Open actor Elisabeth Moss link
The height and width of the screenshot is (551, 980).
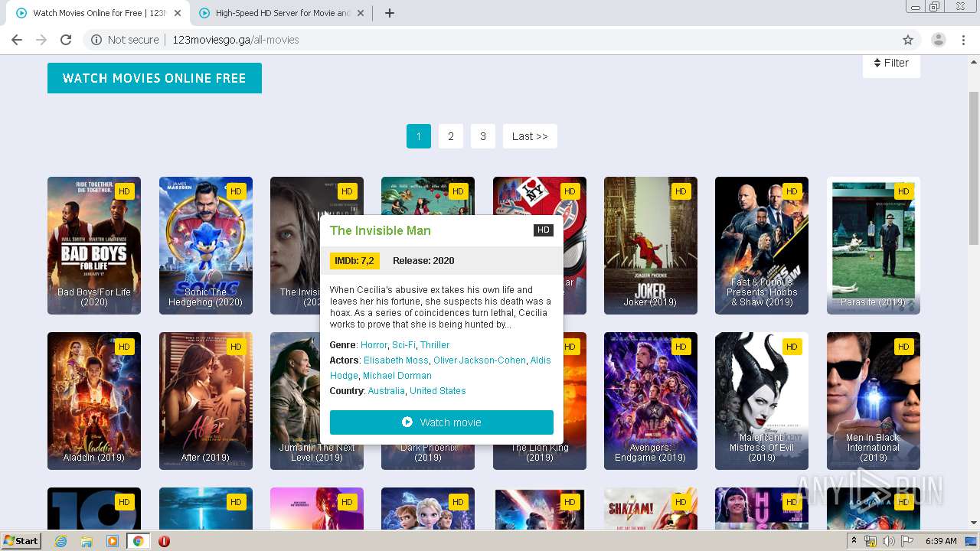(396, 360)
